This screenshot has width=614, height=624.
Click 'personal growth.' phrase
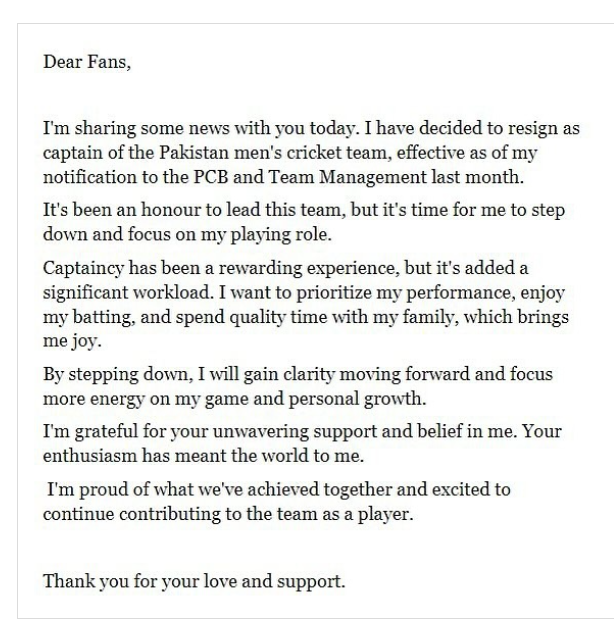(357, 399)
